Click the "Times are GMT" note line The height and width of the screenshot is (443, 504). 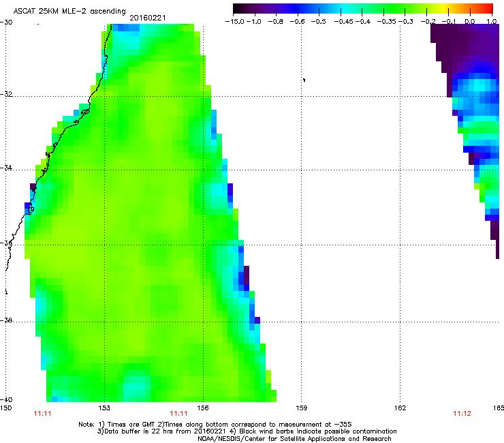click(x=215, y=425)
